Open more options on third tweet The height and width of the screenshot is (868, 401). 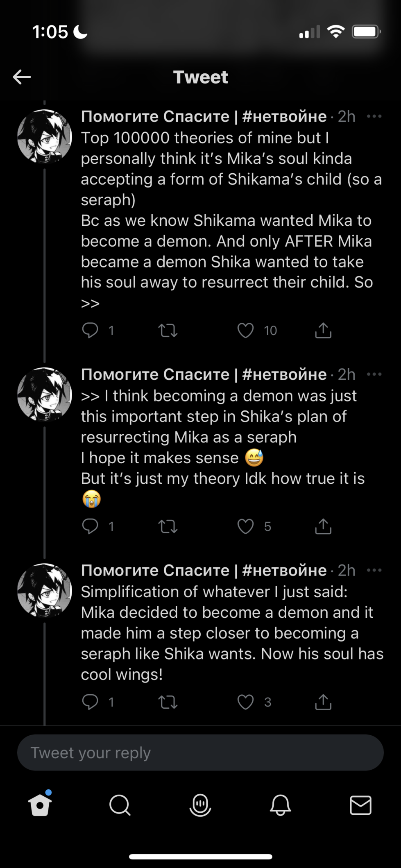pos(374,570)
